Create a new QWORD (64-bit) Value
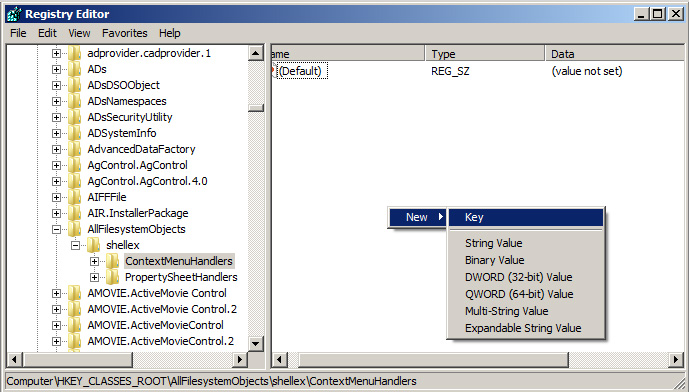Viewport: 689px width, 392px height. (526, 294)
